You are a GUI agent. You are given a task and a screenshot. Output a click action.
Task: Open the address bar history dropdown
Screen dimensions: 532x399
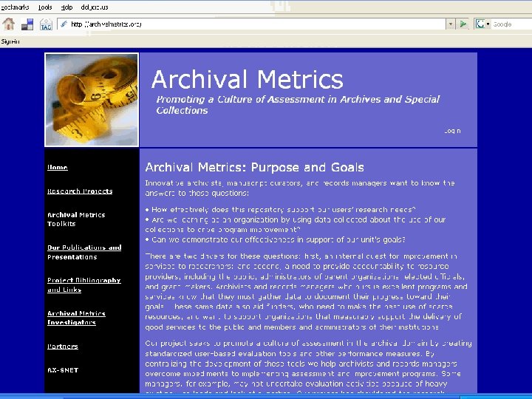(451, 24)
